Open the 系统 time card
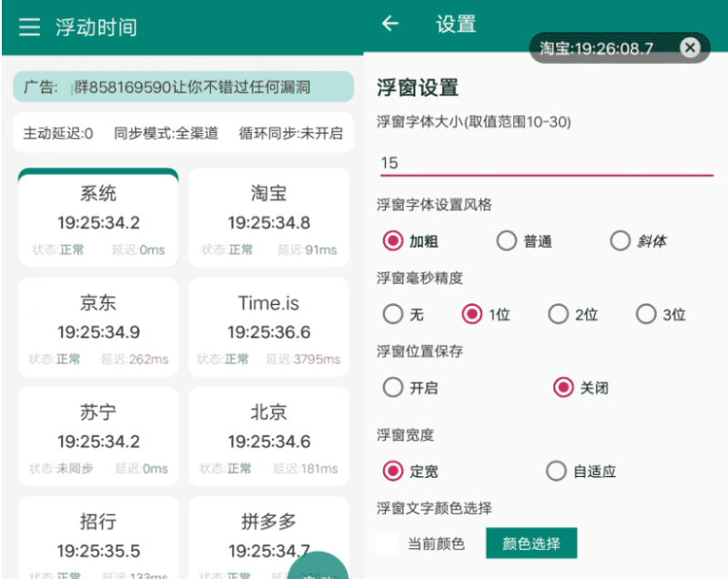Image resolution: width=728 pixels, height=579 pixels. coord(98,218)
